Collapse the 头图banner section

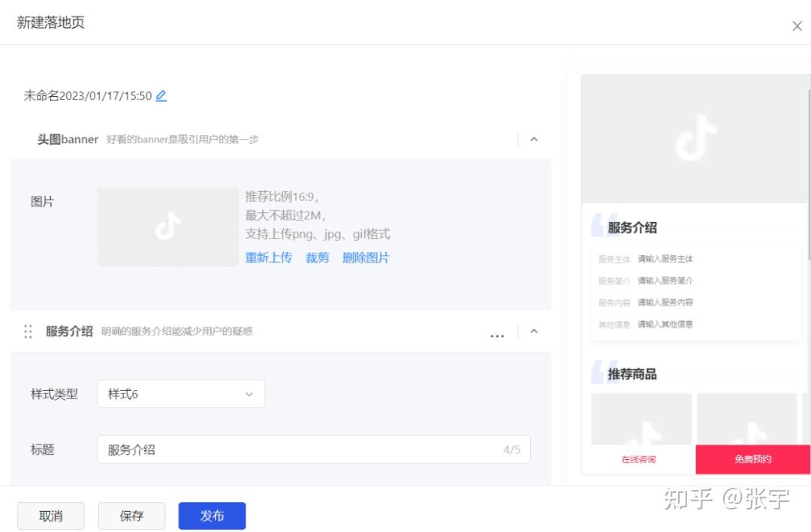[534, 139]
